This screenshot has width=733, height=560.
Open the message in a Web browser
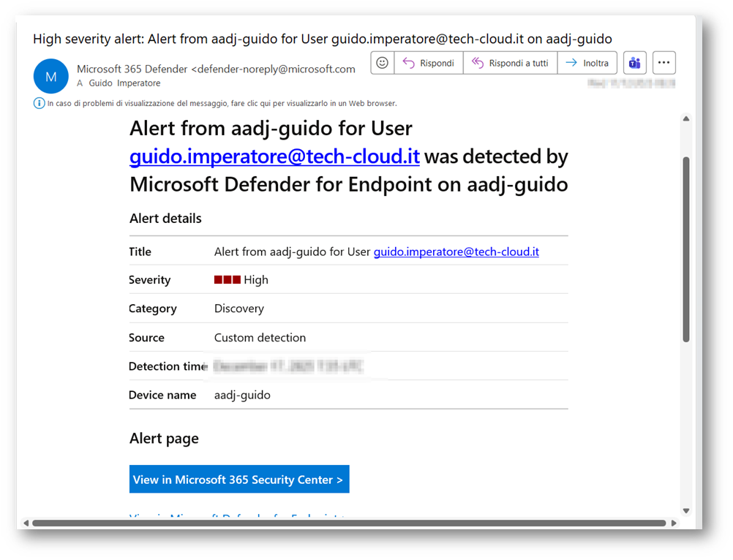[x=222, y=104]
